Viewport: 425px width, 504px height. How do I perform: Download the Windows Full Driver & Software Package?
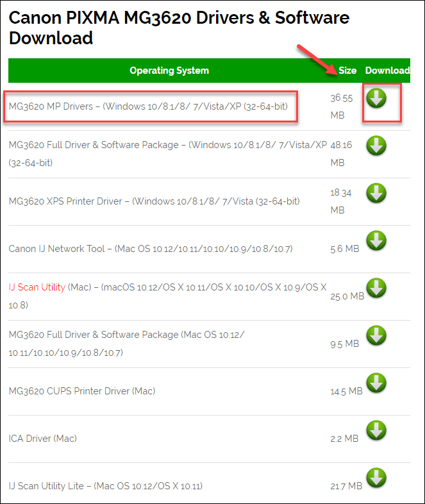click(376, 146)
